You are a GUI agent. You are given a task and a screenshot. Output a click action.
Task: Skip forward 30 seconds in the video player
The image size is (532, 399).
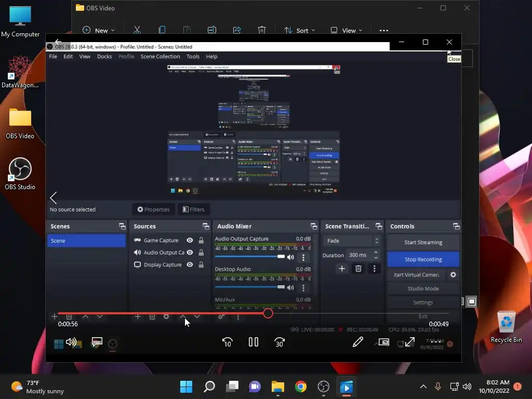[279, 342]
